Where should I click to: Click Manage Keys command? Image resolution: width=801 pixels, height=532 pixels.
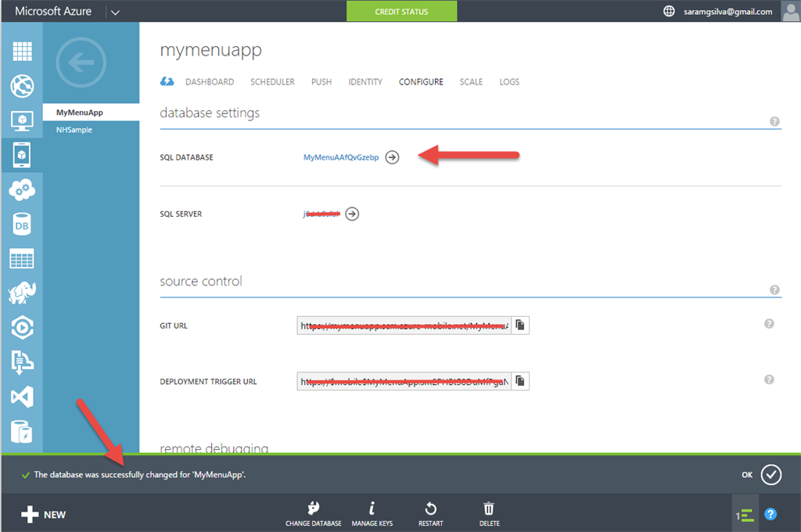(x=372, y=513)
